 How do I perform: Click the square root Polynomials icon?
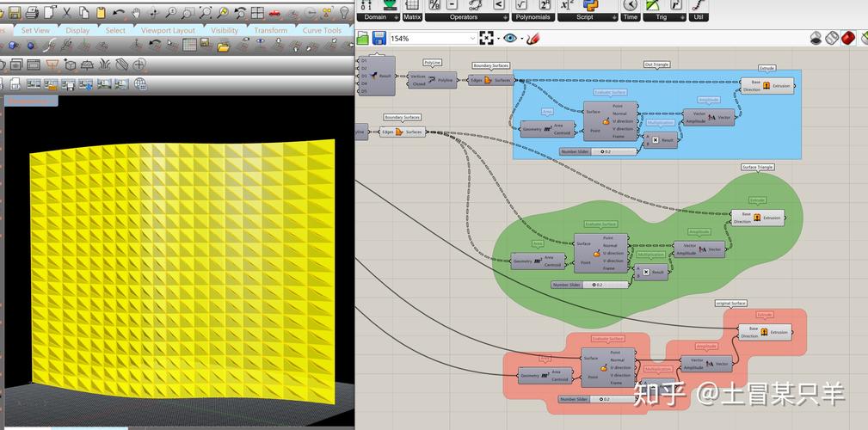[x=520, y=5]
